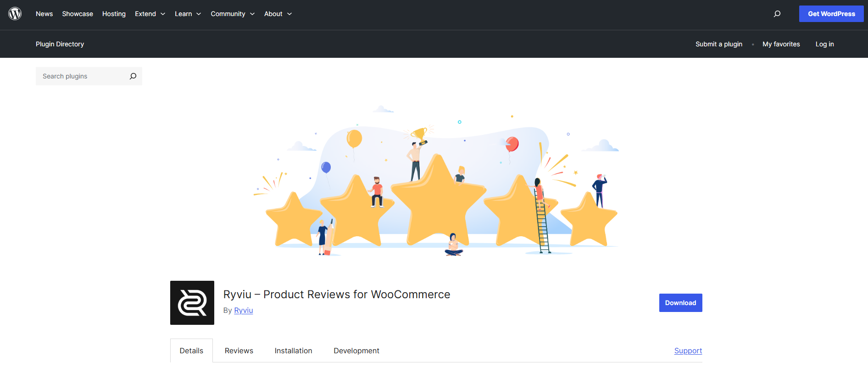The height and width of the screenshot is (384, 868).
Task: Click the plugin search submit icon
Action: 133,76
